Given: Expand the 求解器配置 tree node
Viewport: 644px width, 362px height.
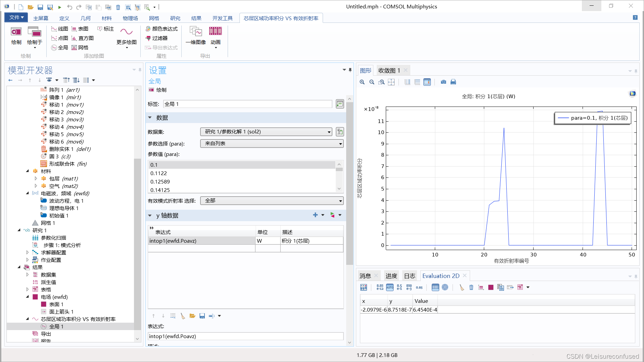Looking at the screenshot, I should pyautogui.click(x=28, y=252).
